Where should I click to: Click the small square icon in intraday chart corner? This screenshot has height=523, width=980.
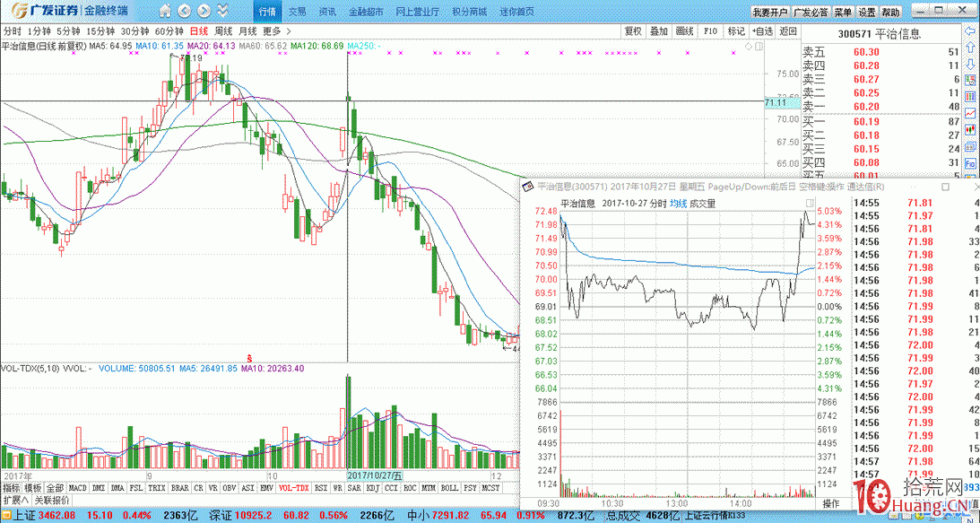pyautogui.click(x=810, y=204)
